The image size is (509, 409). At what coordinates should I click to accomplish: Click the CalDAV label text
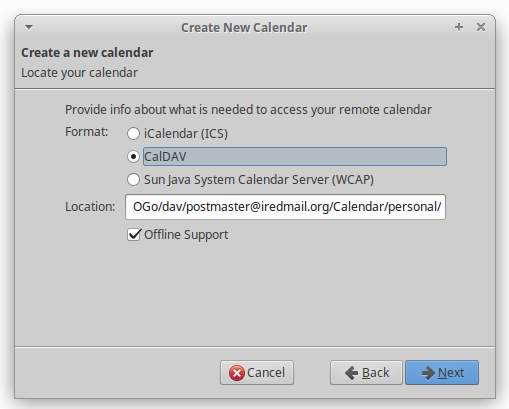(165, 157)
